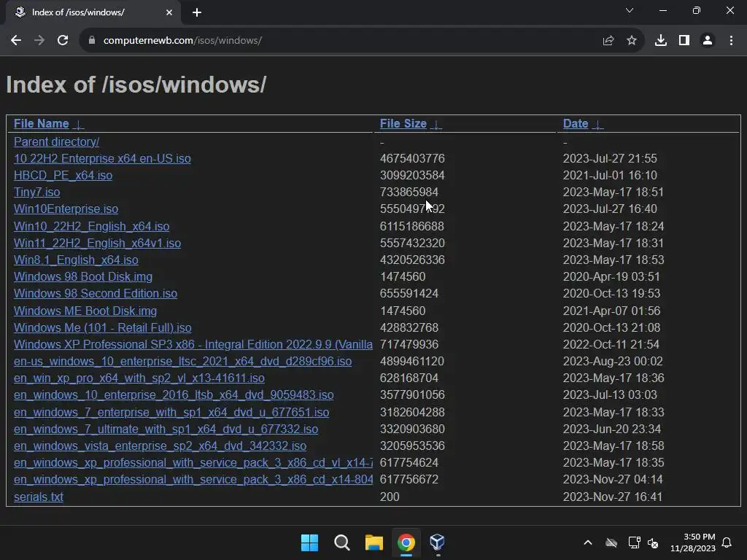
Task: Download Win11_22H2_English_x64v1.iso
Action: 97,243
